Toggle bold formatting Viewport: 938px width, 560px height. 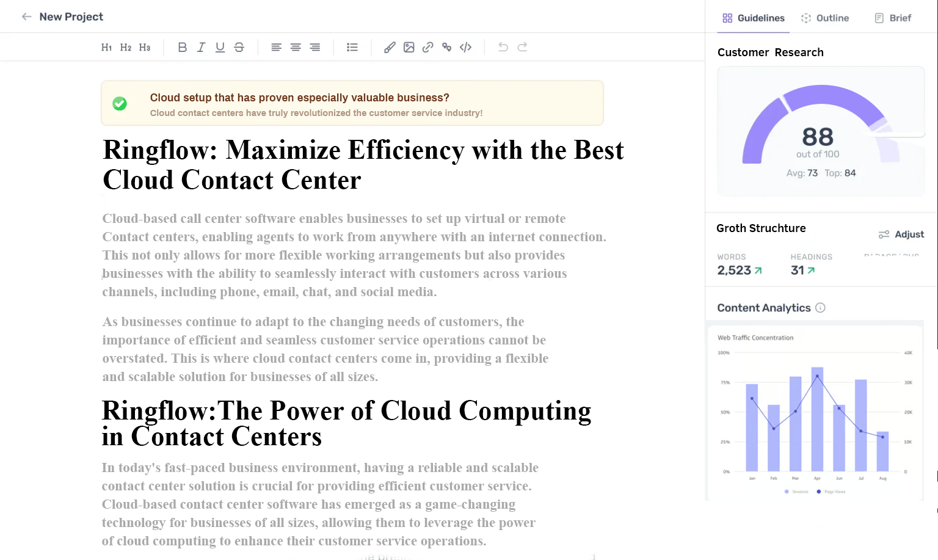pyautogui.click(x=182, y=47)
